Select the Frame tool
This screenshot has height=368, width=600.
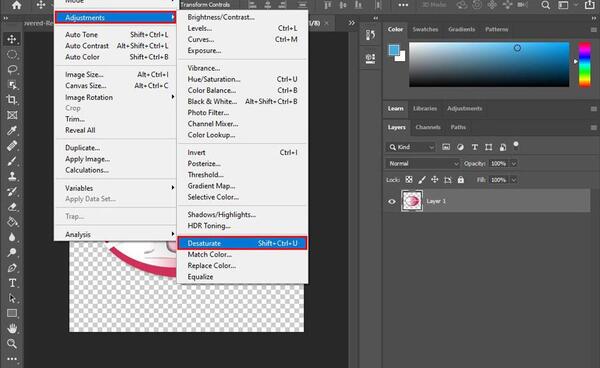coord(12,115)
